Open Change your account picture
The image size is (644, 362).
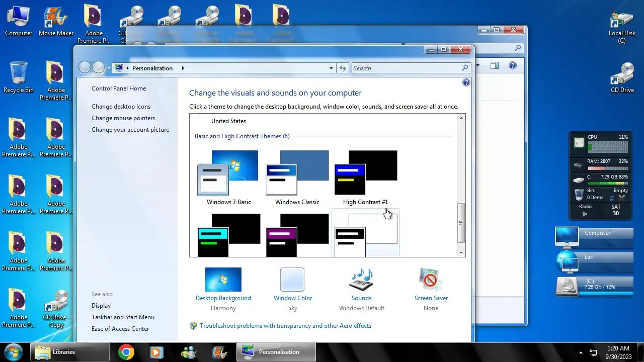click(130, 130)
